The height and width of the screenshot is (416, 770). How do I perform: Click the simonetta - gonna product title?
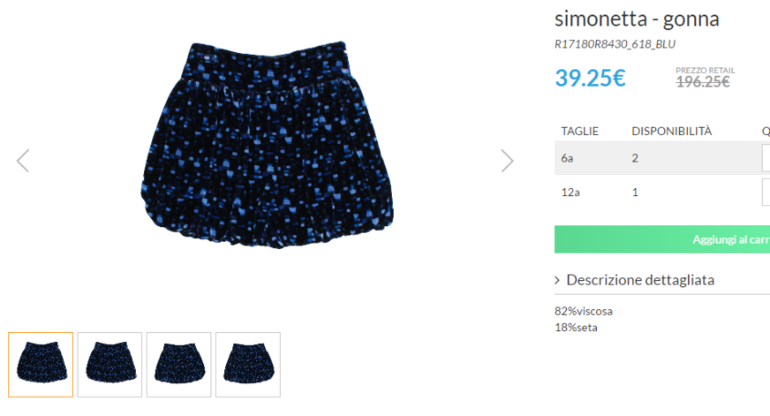(637, 19)
